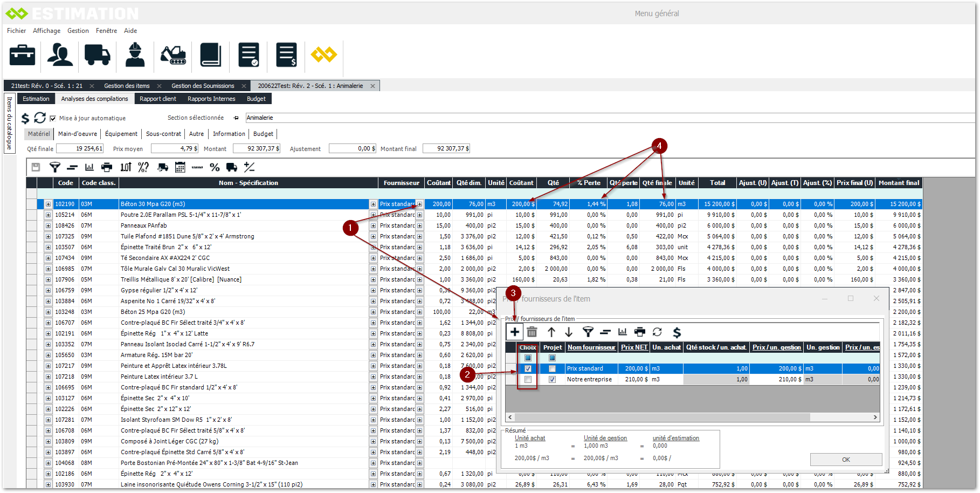Click the calendar icon in grid toolbar
Screen dimensions: 980x493
180,167
